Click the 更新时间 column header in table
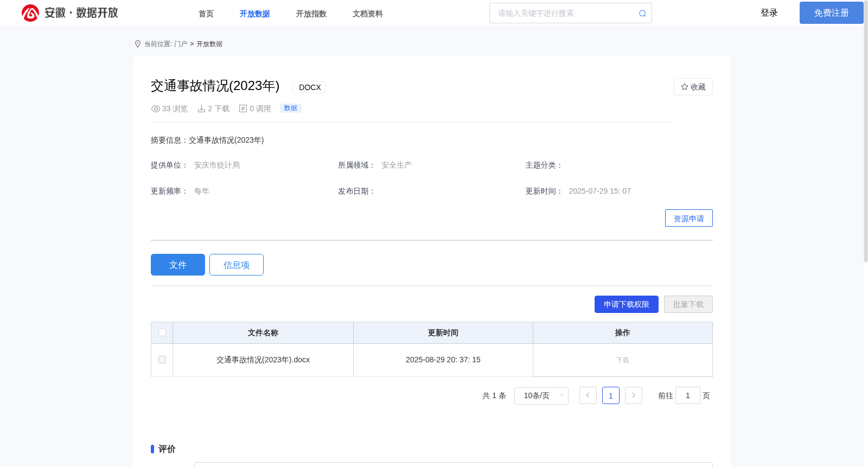Image resolution: width=868 pixels, height=467 pixels. (x=443, y=332)
